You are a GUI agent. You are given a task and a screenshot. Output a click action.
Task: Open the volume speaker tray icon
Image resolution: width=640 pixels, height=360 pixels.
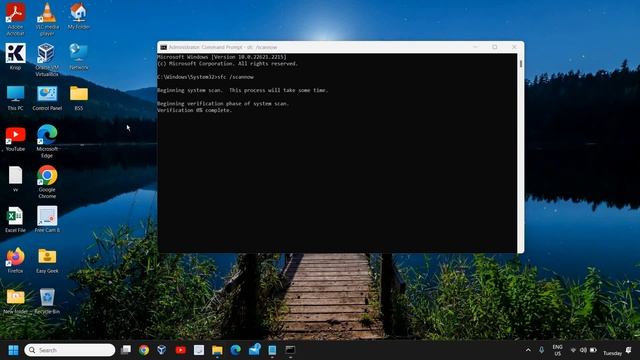coord(583,350)
